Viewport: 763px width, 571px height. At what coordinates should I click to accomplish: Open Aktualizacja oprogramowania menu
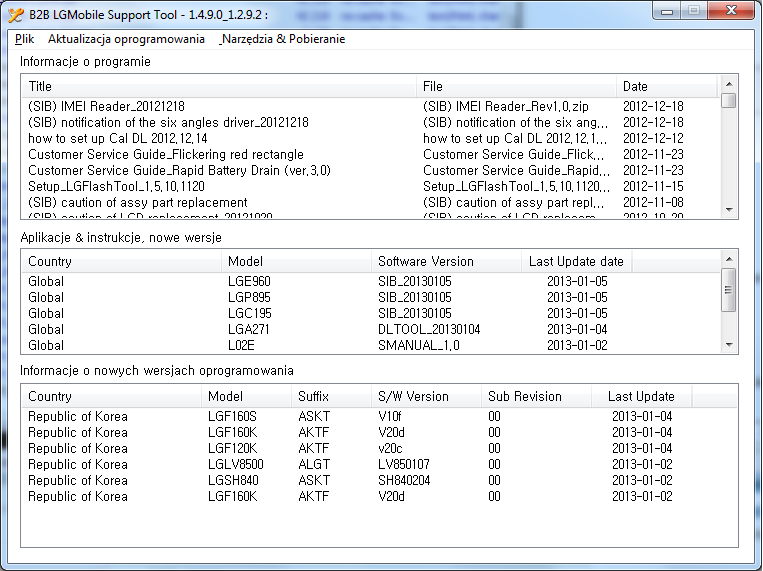point(126,39)
